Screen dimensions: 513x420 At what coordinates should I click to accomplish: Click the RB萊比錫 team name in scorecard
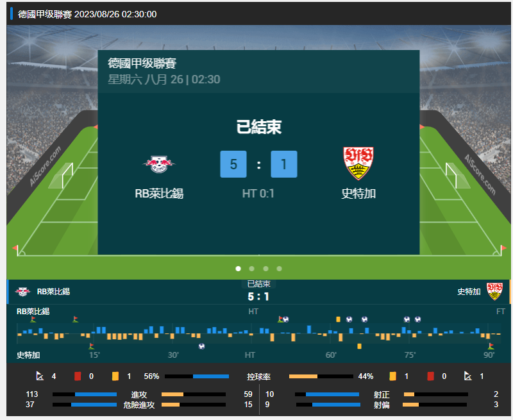pos(159,193)
